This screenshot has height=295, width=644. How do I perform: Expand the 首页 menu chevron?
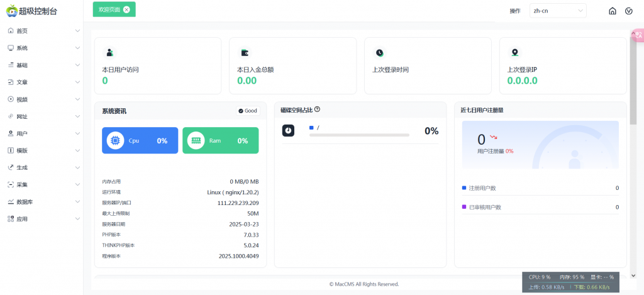[77, 31]
